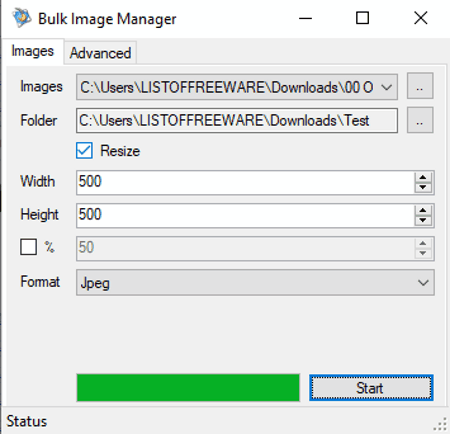Uncheck the Resize checkbox
450x434 pixels.
click(x=84, y=151)
